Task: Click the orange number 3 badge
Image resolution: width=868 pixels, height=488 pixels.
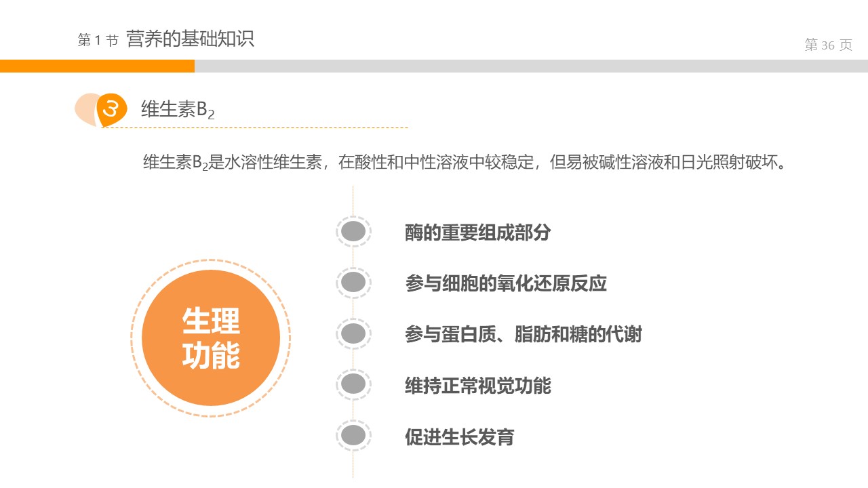Action: point(112,109)
